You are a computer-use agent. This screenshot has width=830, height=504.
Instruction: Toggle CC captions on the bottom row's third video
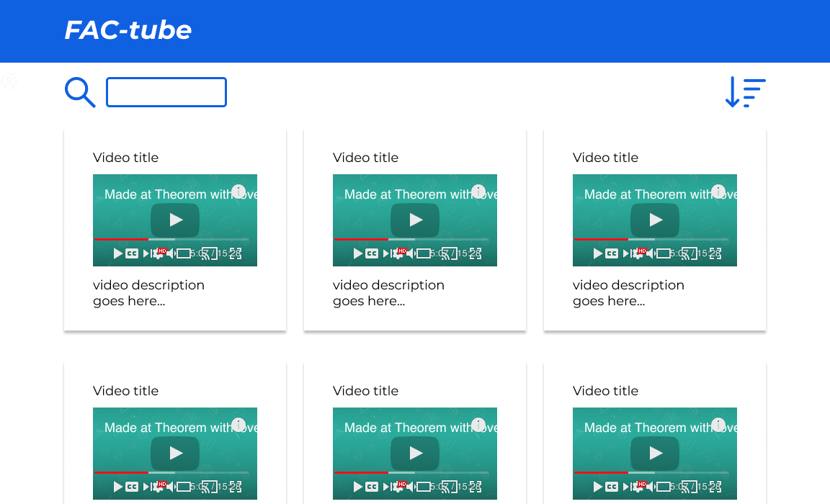(x=612, y=487)
